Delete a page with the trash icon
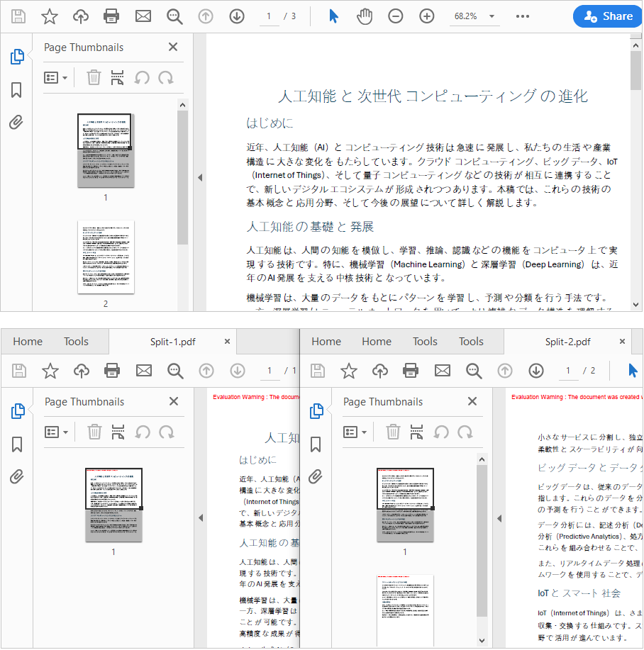The image size is (644, 650). click(92, 77)
